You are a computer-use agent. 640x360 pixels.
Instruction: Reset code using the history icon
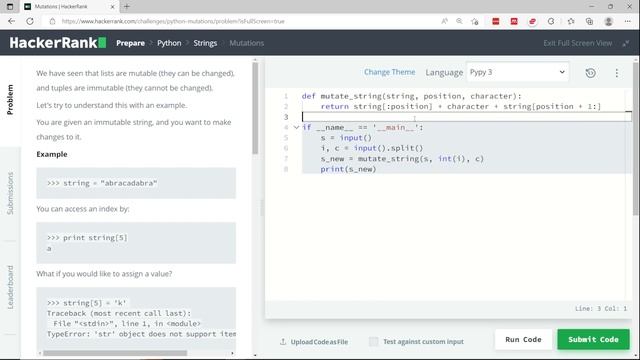[x=590, y=73]
